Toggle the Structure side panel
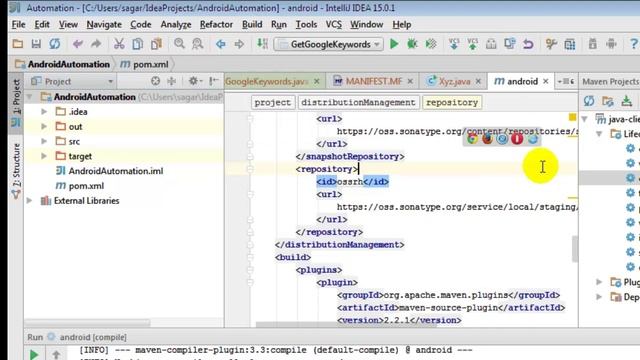The height and width of the screenshot is (360, 640). pyautogui.click(x=16, y=171)
